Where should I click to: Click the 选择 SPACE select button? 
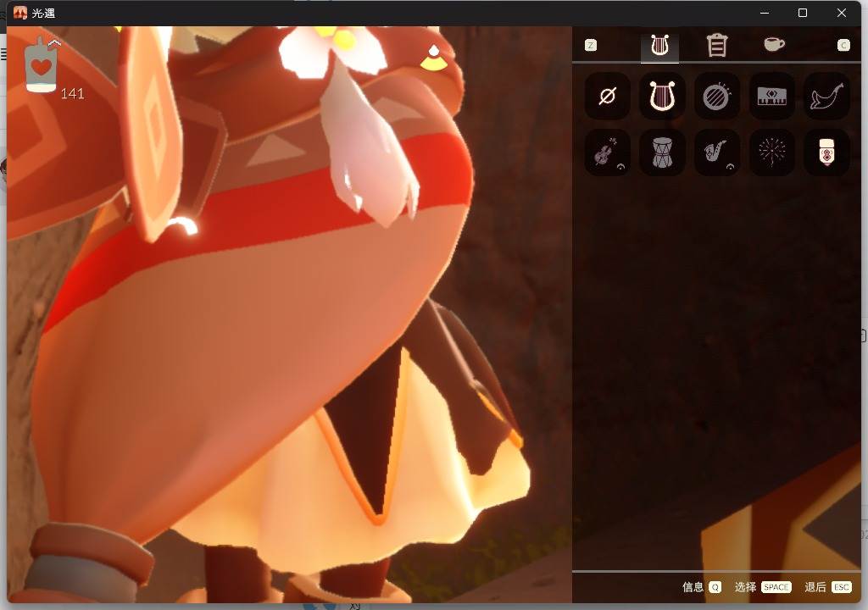(762, 587)
